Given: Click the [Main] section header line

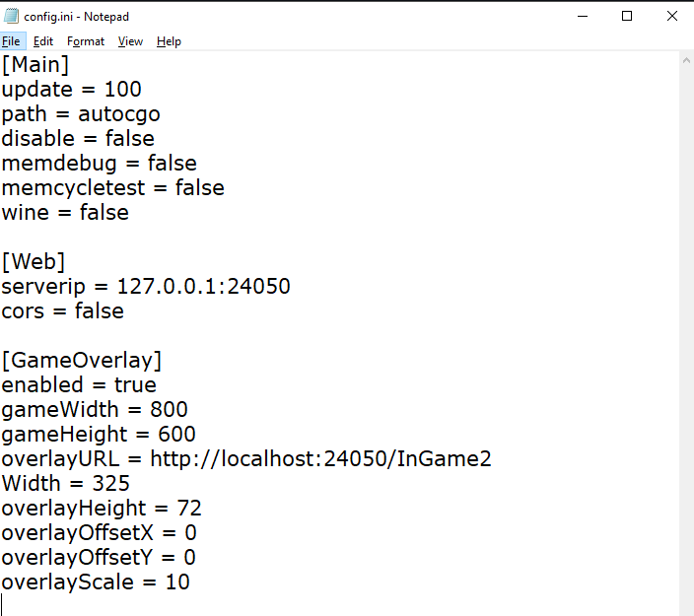Looking at the screenshot, I should point(35,65).
